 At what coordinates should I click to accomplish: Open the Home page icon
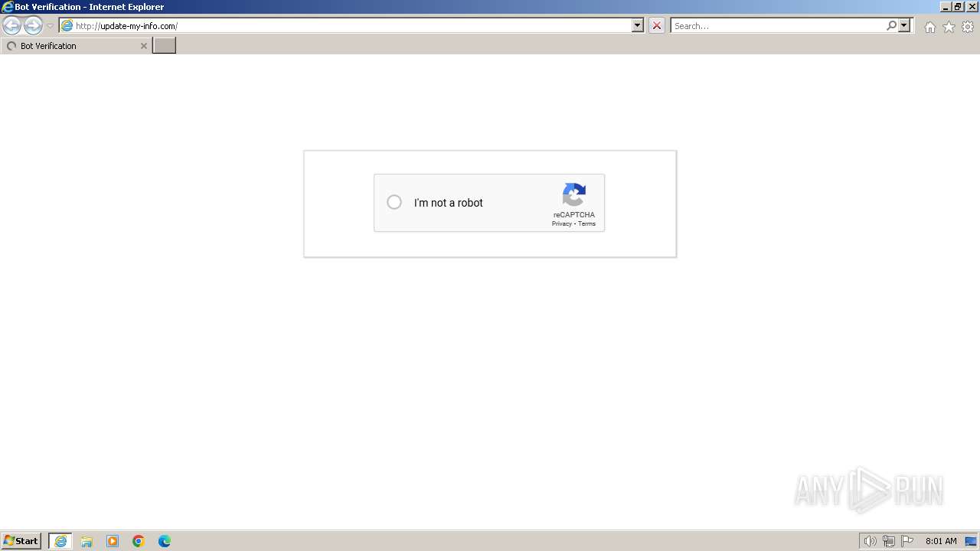(929, 27)
